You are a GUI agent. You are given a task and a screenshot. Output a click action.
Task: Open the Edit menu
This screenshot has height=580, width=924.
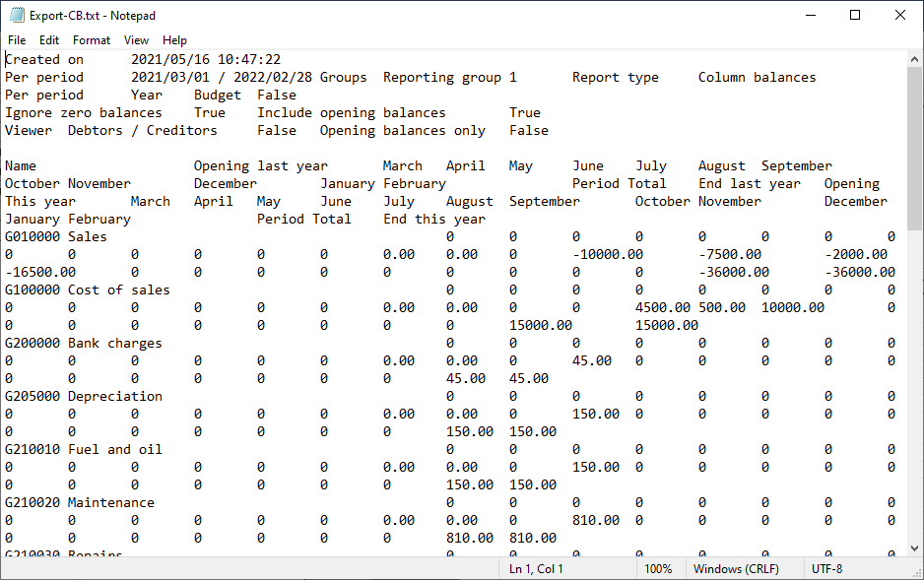[49, 40]
